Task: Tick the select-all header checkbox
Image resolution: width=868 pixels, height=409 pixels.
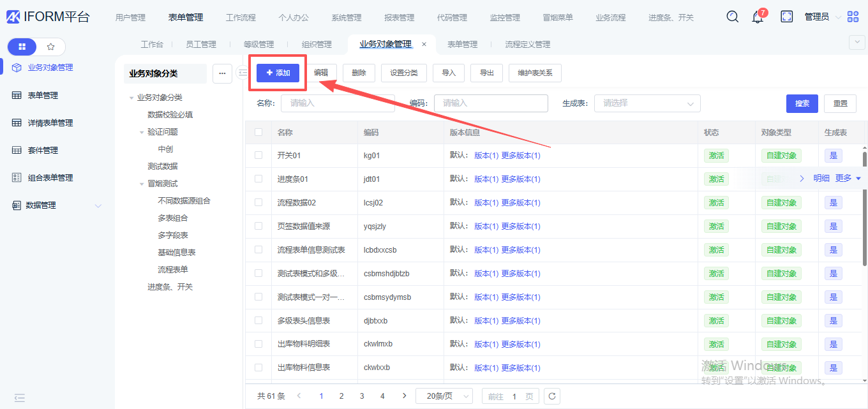Action: pos(258,132)
